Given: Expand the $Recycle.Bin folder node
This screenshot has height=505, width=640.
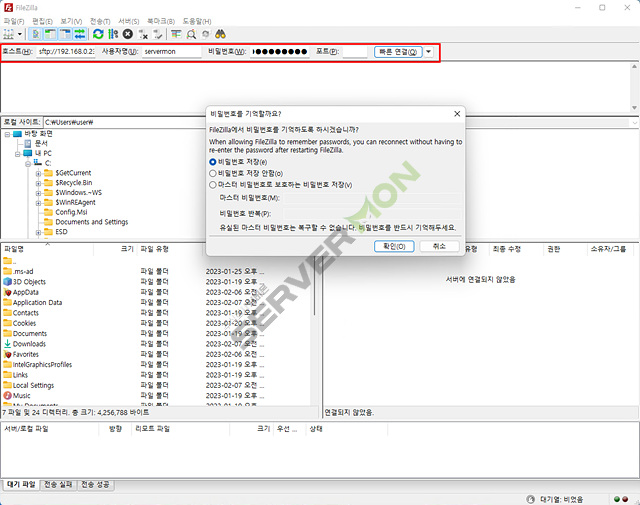Looking at the screenshot, I should pos(38,183).
